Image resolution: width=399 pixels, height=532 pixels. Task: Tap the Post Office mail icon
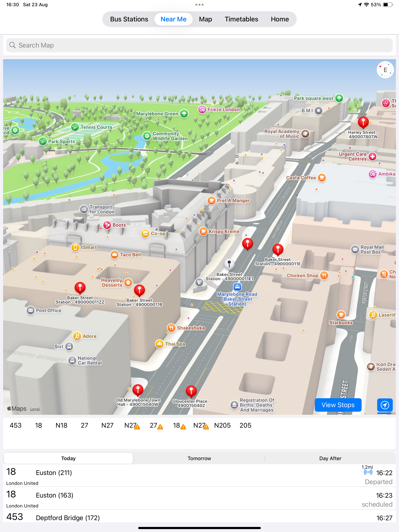(x=31, y=310)
